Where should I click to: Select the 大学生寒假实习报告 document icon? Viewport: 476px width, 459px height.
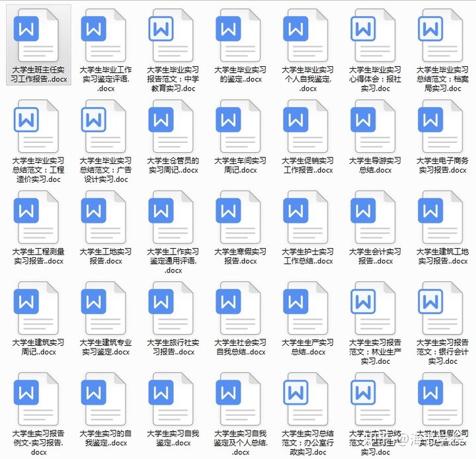[240, 218]
